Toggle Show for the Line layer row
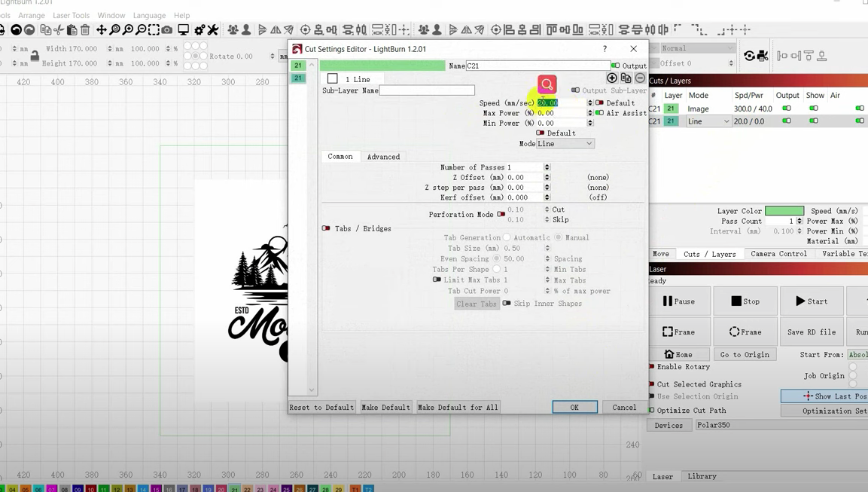This screenshot has width=868, height=492. pos(813,121)
